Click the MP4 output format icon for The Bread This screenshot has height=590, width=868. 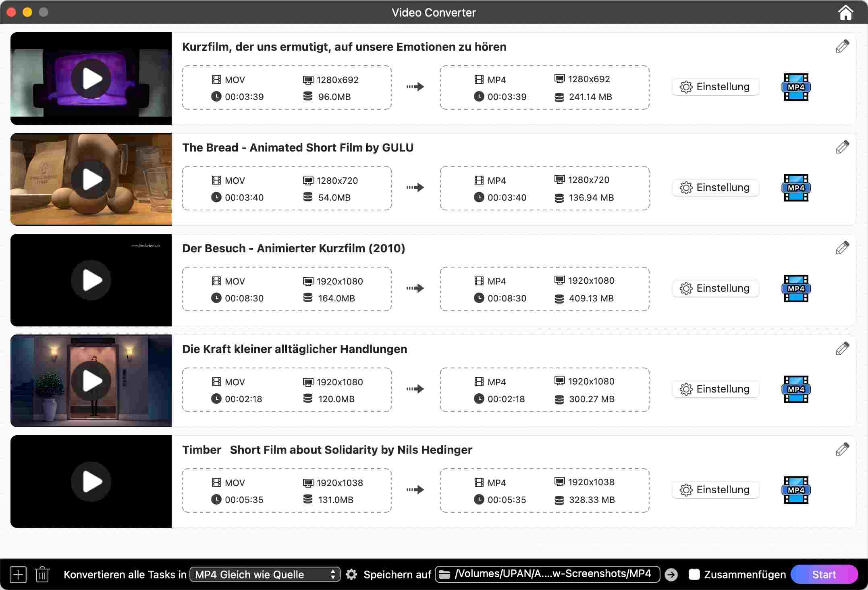point(796,187)
